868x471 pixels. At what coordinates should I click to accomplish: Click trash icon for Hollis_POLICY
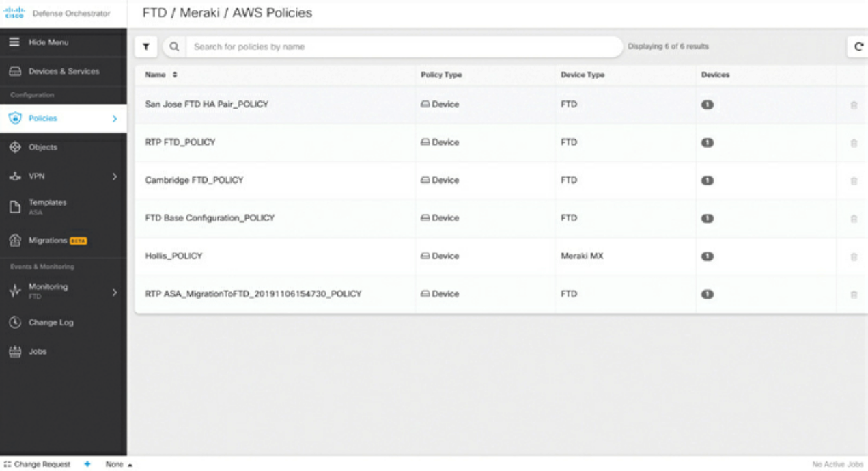coord(854,257)
